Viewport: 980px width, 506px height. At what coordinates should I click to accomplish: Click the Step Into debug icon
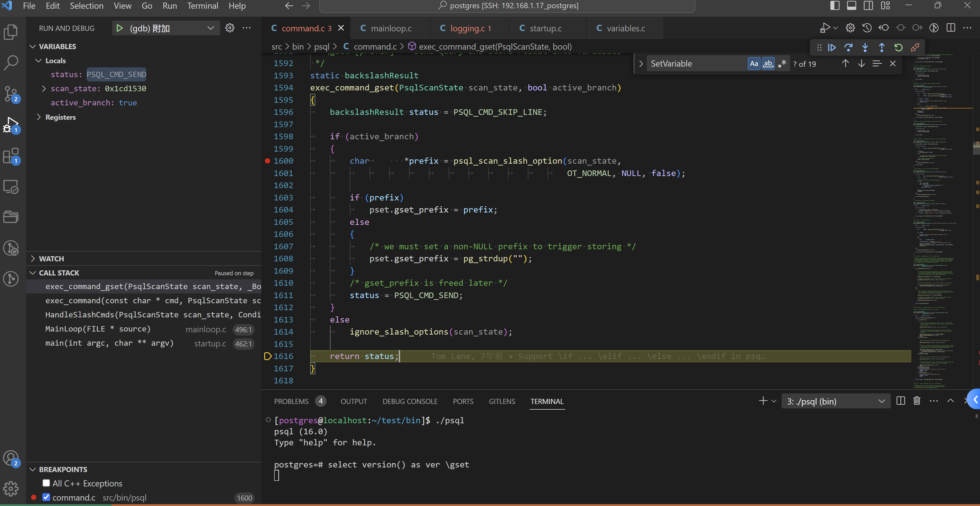[865, 48]
